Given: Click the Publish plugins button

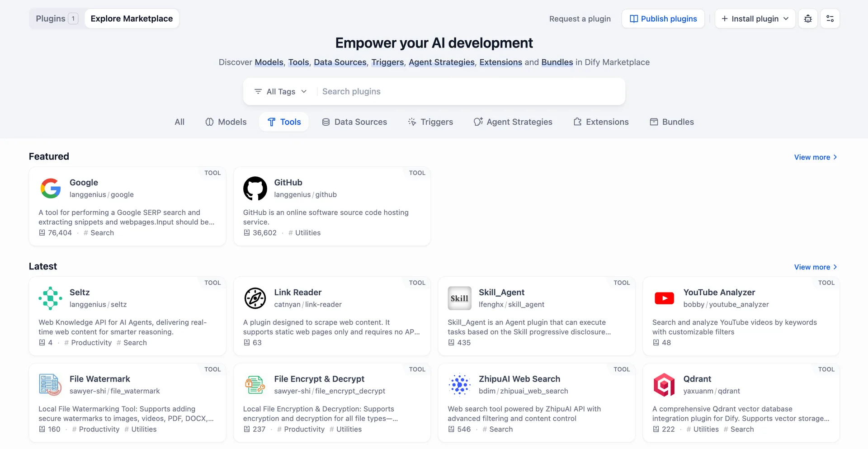Looking at the screenshot, I should [663, 19].
